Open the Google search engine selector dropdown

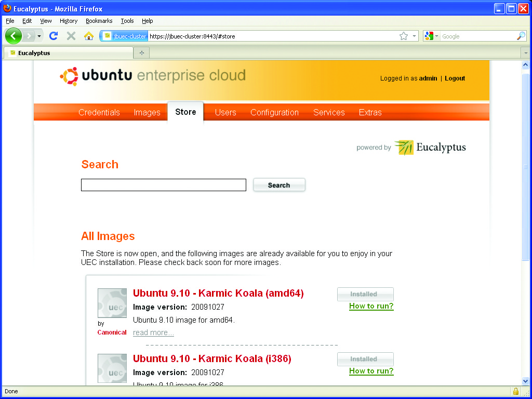pos(432,36)
